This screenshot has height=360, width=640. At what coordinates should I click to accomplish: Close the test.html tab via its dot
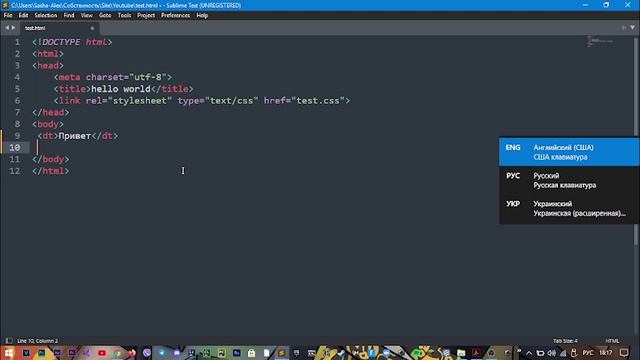click(92, 28)
